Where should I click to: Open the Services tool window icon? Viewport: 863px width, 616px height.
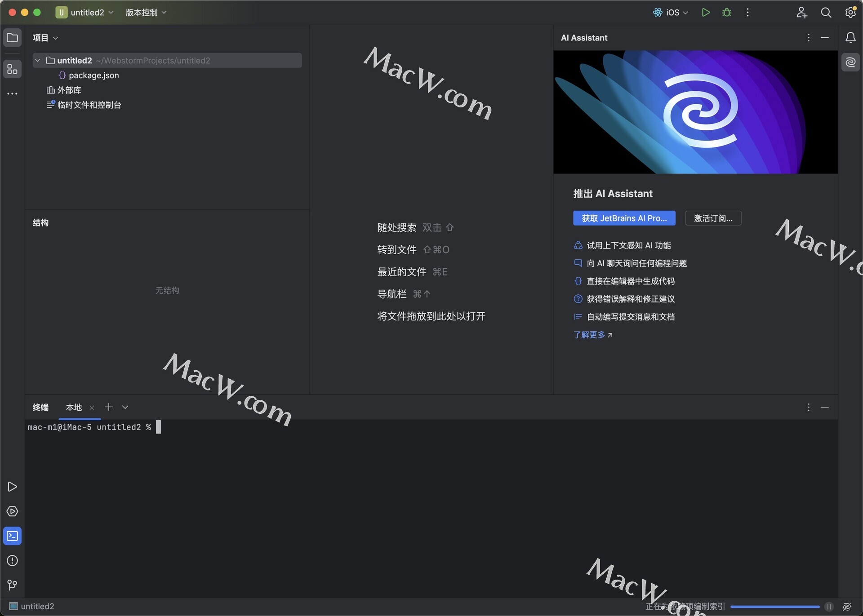click(x=12, y=511)
